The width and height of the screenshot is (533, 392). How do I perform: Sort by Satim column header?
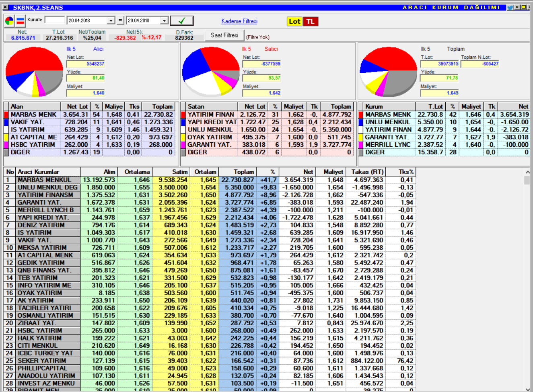tap(171, 172)
